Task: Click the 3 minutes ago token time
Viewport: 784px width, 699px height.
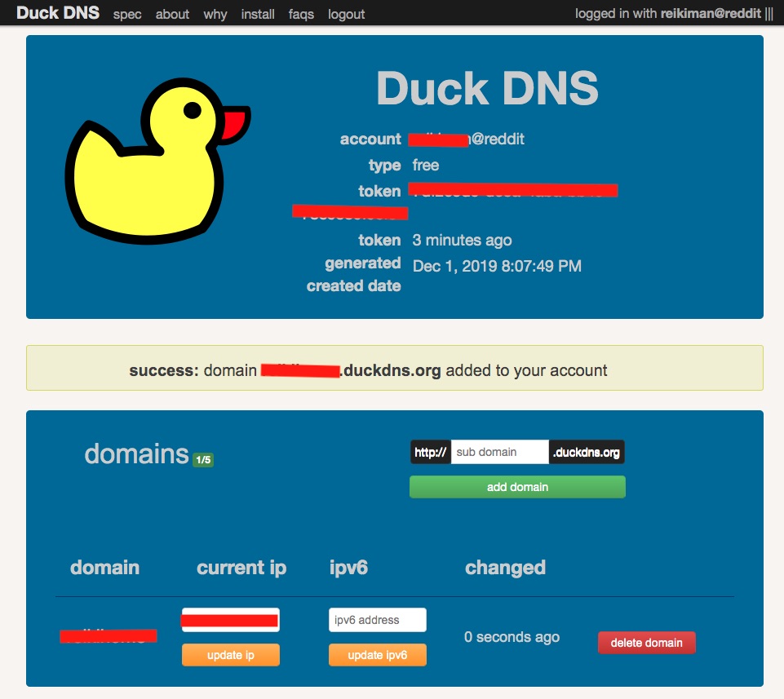Action: click(x=462, y=240)
